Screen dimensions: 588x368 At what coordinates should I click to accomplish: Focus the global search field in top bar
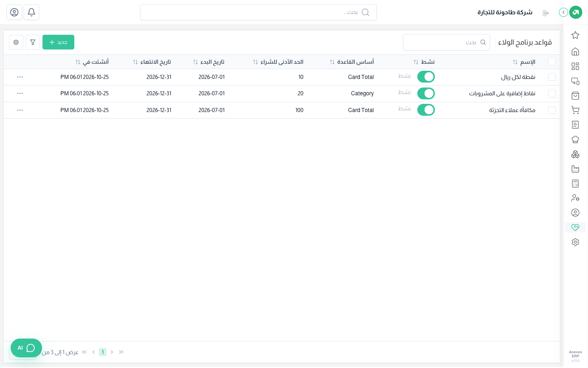pos(258,12)
